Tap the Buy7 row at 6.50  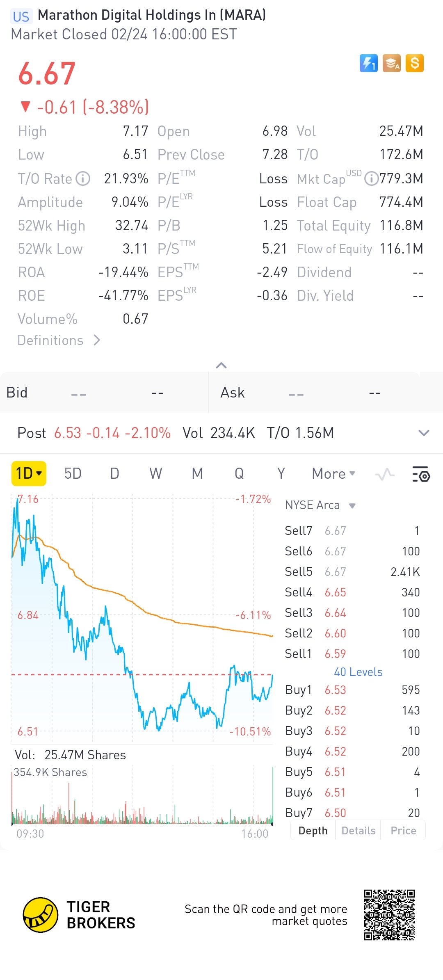[352, 812]
